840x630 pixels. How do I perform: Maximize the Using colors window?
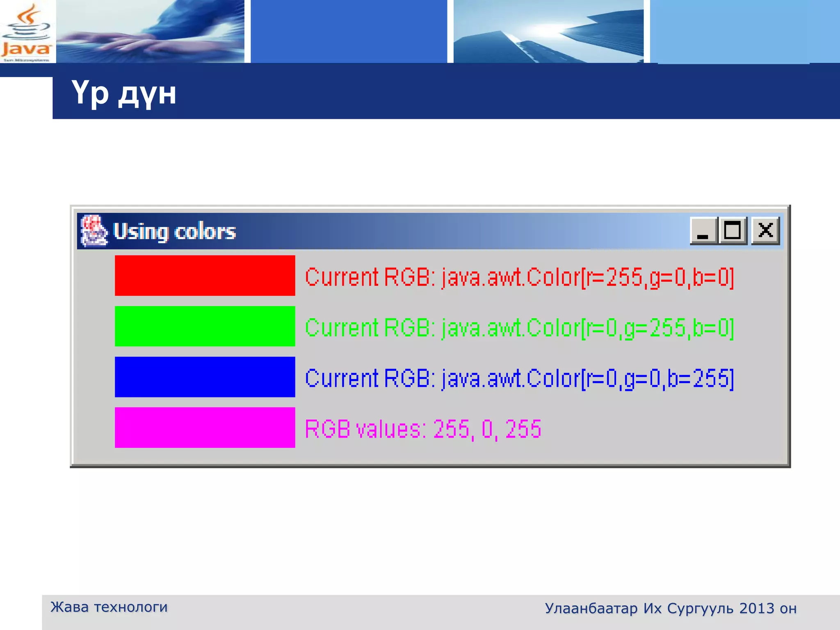click(733, 231)
